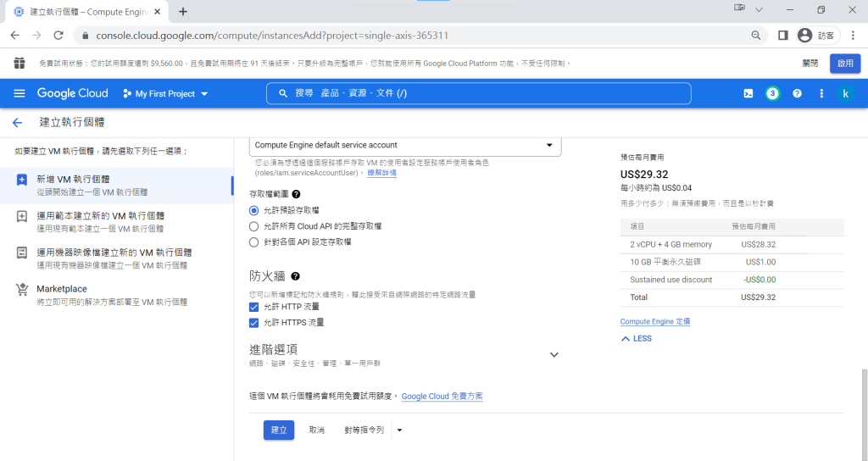868x461 pixels.
Task: Open notifications badge showing 3
Action: coord(772,93)
